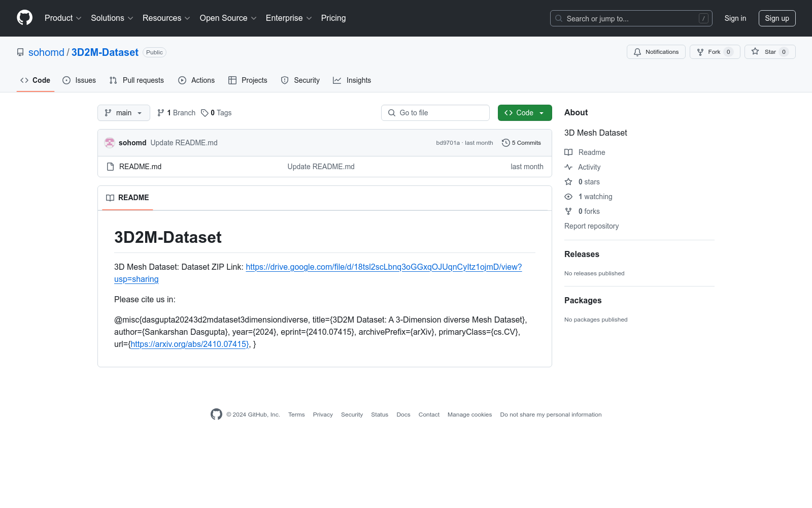The image size is (812, 508).
Task: Open the footer Privacy link
Action: (323, 415)
